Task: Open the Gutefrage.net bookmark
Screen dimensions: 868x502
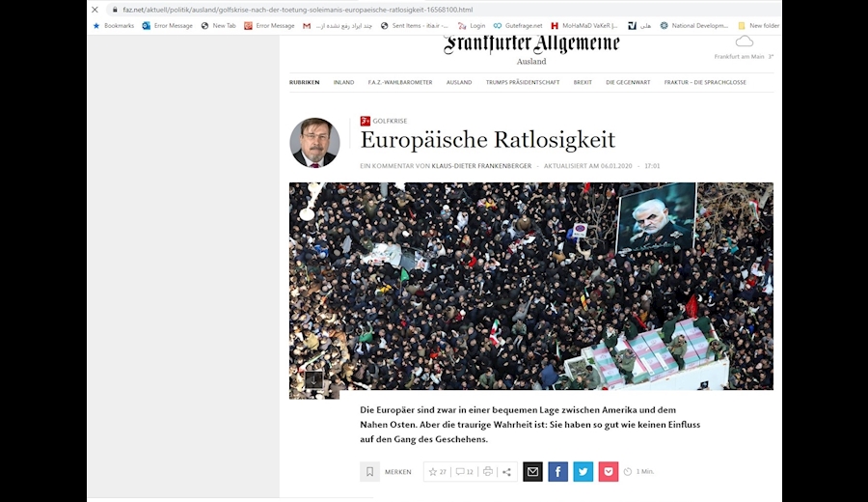Action: click(518, 25)
